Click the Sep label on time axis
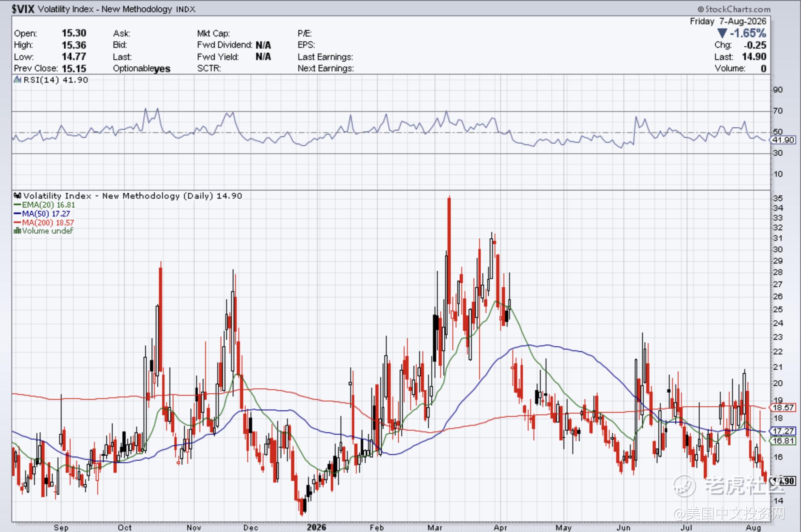Viewport: 801px width, 532px height. 61,527
